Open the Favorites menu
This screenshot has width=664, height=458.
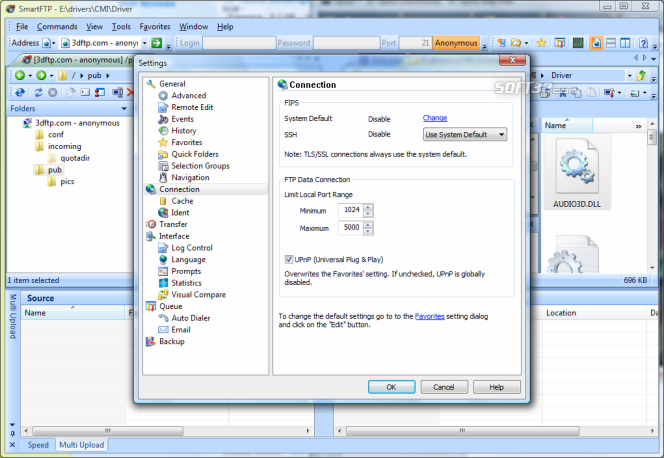[x=155, y=27]
